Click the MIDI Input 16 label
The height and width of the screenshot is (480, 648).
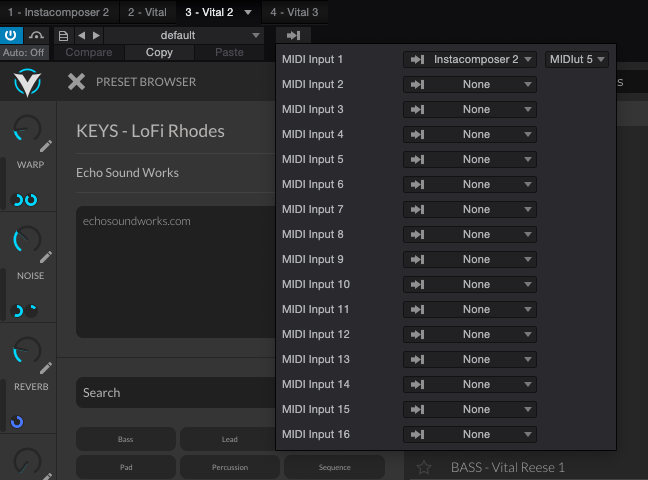point(316,434)
